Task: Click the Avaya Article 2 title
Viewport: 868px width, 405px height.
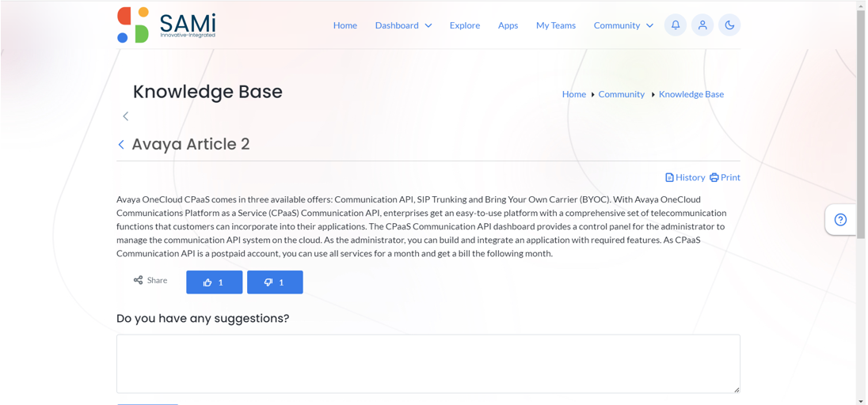Action: [x=191, y=145]
